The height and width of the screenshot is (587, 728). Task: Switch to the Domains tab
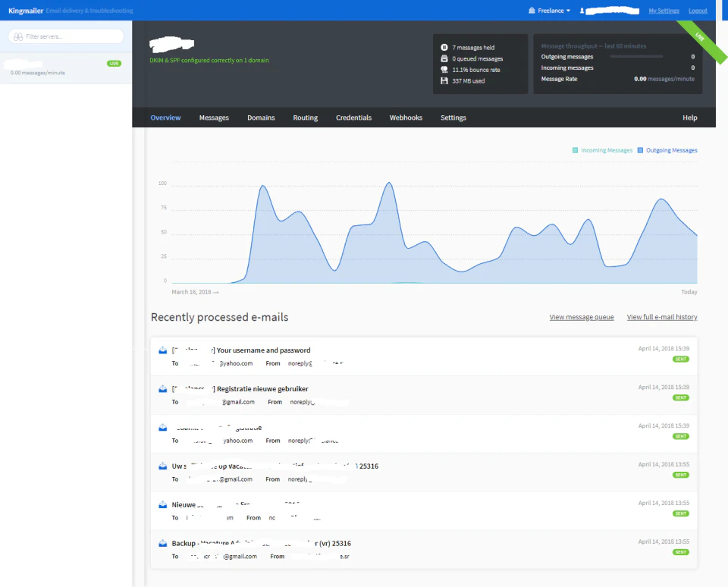(x=261, y=118)
